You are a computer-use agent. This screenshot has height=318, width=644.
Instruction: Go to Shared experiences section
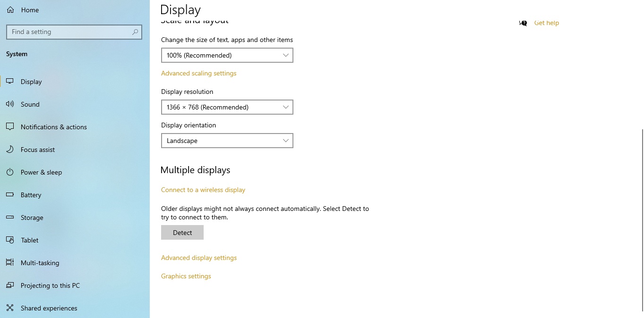pyautogui.click(x=49, y=308)
